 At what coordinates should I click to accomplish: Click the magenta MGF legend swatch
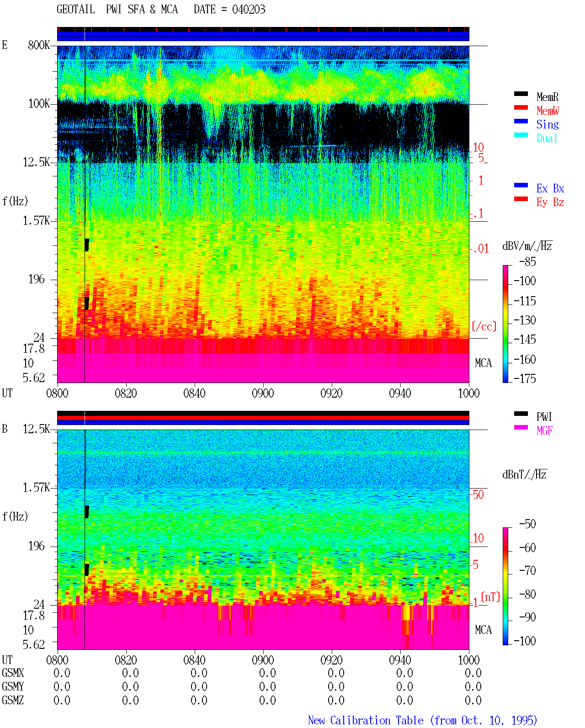tap(521, 427)
